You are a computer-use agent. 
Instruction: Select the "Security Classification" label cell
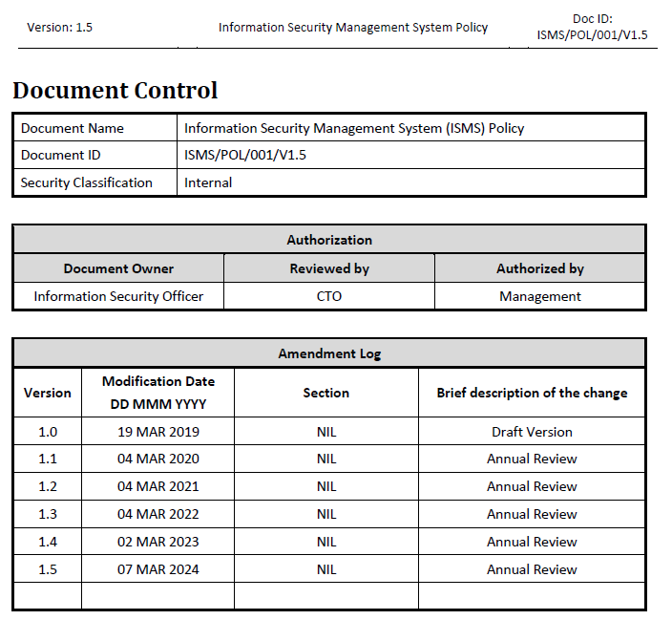[x=87, y=182]
